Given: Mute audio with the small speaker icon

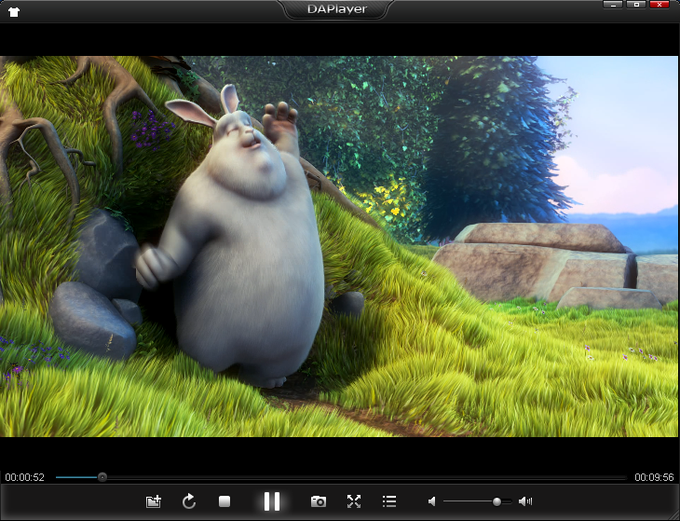Looking at the screenshot, I should pos(432,501).
